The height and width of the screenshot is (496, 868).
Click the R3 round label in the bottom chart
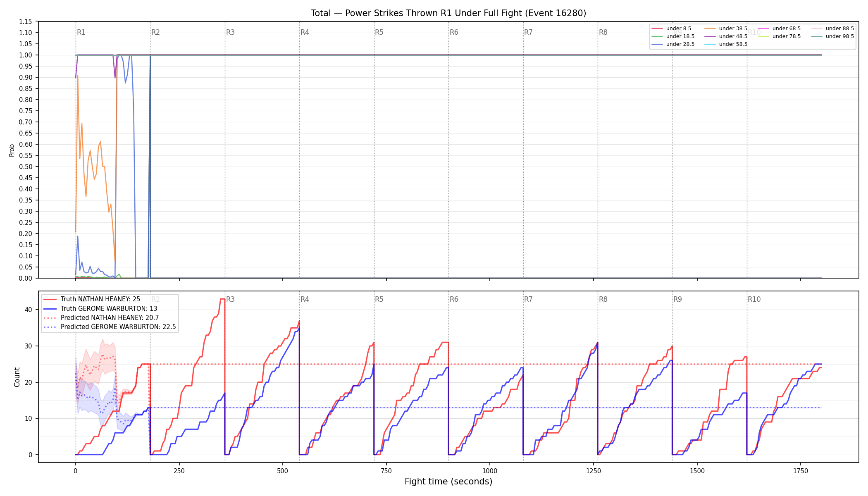coord(230,299)
